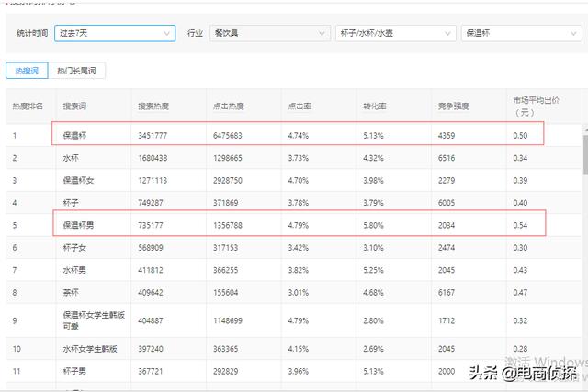Click competition value 6167

coord(447,292)
